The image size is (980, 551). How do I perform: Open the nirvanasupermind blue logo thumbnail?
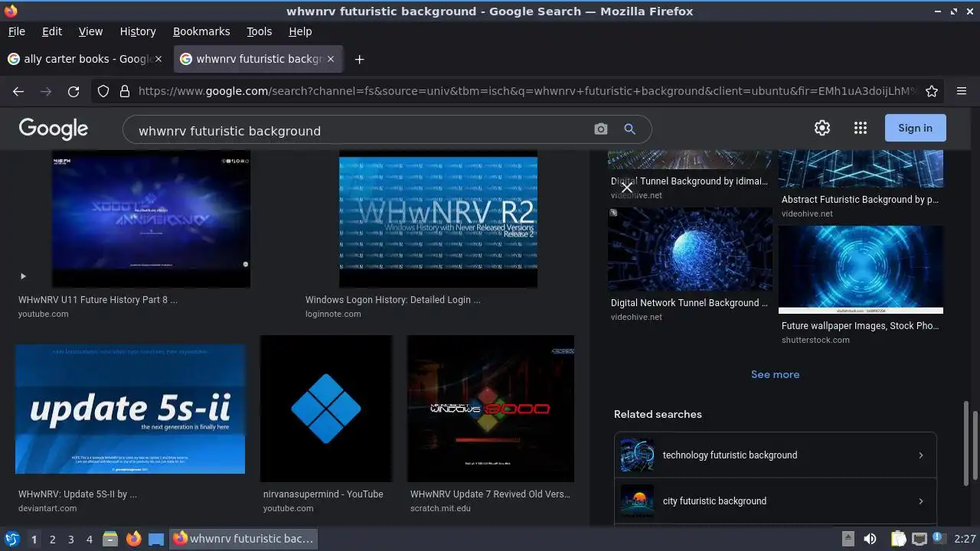point(326,409)
